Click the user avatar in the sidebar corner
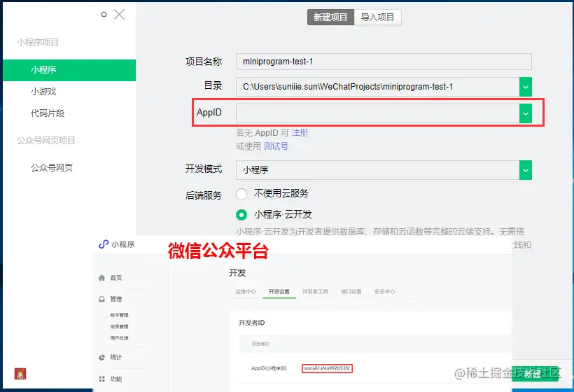574x392 pixels. click(20, 374)
